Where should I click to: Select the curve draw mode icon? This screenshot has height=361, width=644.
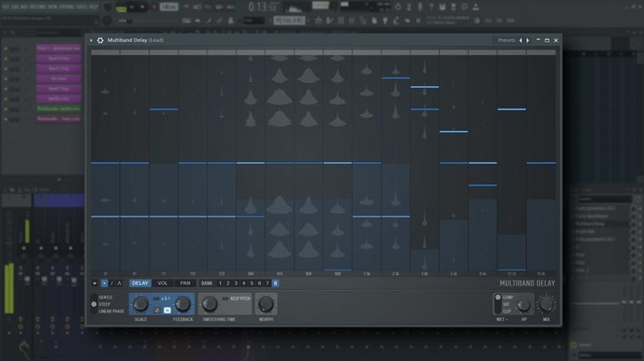(119, 283)
